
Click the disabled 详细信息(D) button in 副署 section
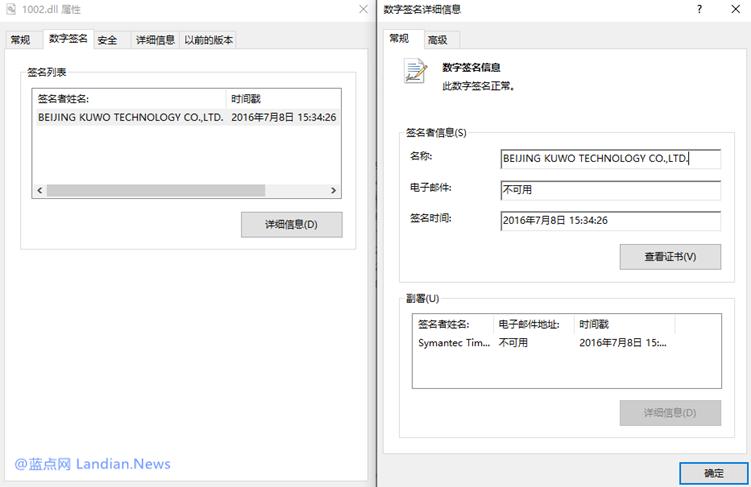click(x=670, y=413)
